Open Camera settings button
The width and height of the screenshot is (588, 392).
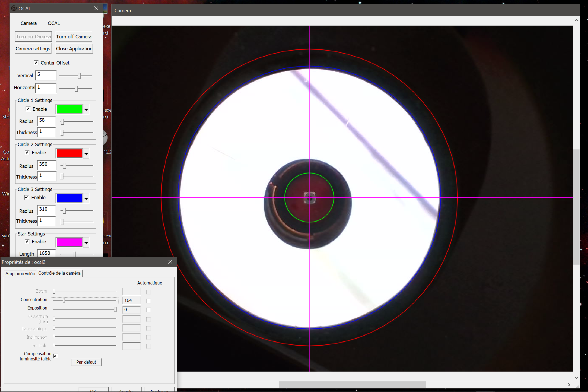coord(33,49)
